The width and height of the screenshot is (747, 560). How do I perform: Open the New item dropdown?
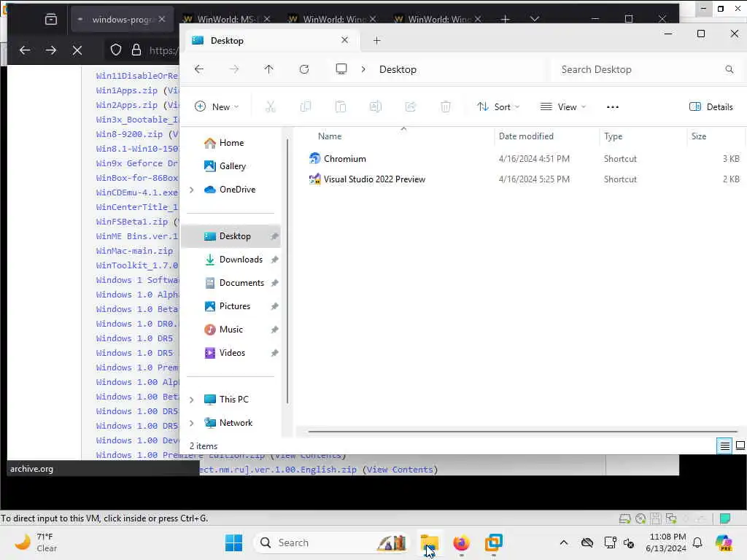pos(217,106)
